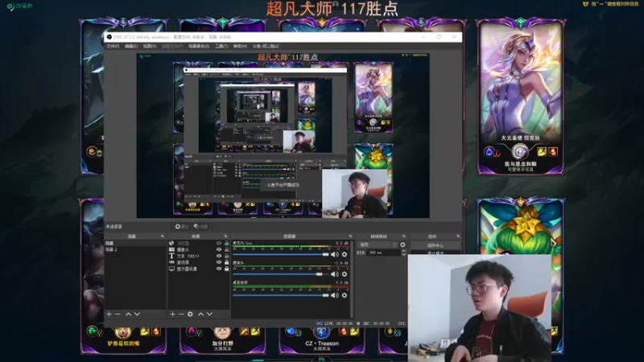Screen dimensions: 644x362
Task: Mute the 桌面音频 speaker icon
Action: tap(335, 295)
